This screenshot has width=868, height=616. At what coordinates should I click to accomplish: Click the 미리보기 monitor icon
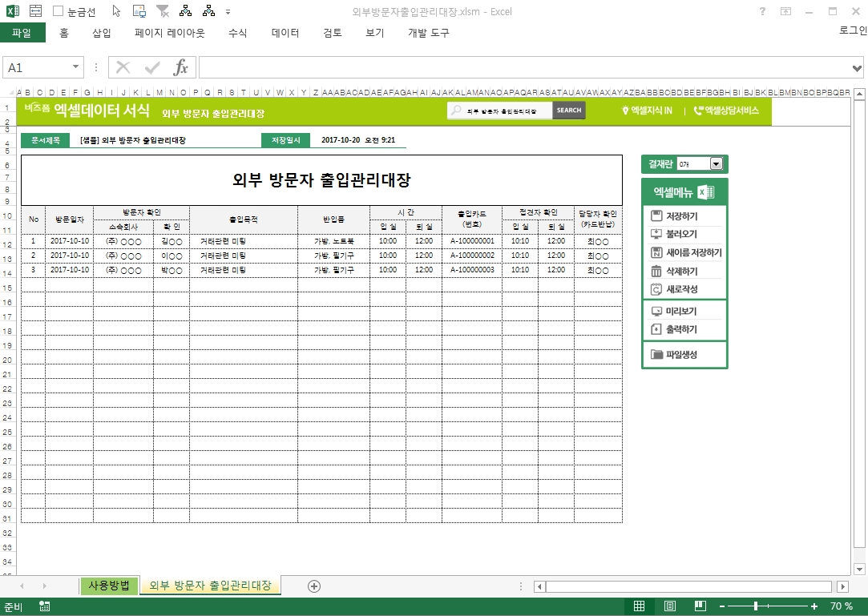tap(656, 312)
